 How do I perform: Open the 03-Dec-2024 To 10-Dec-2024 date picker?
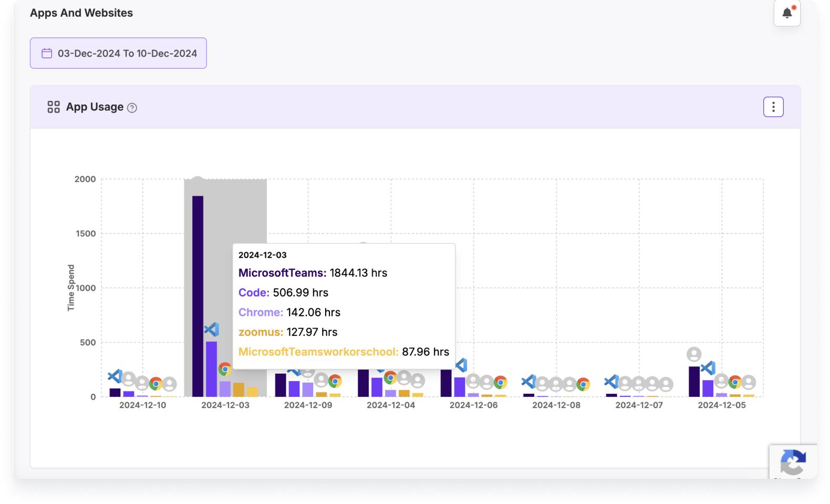pyautogui.click(x=118, y=53)
